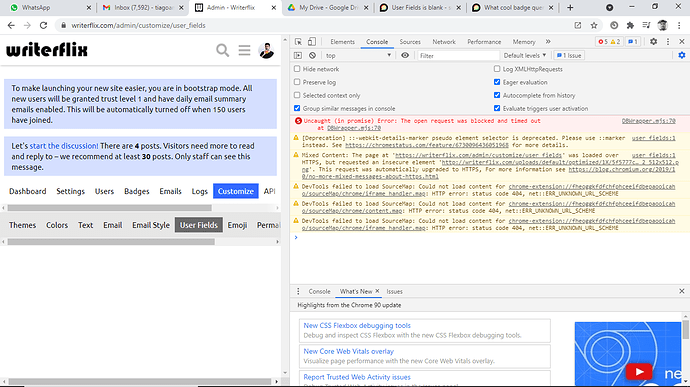This screenshot has height=387, width=690.
Task: Switch to the Memory tab
Action: 524,42
